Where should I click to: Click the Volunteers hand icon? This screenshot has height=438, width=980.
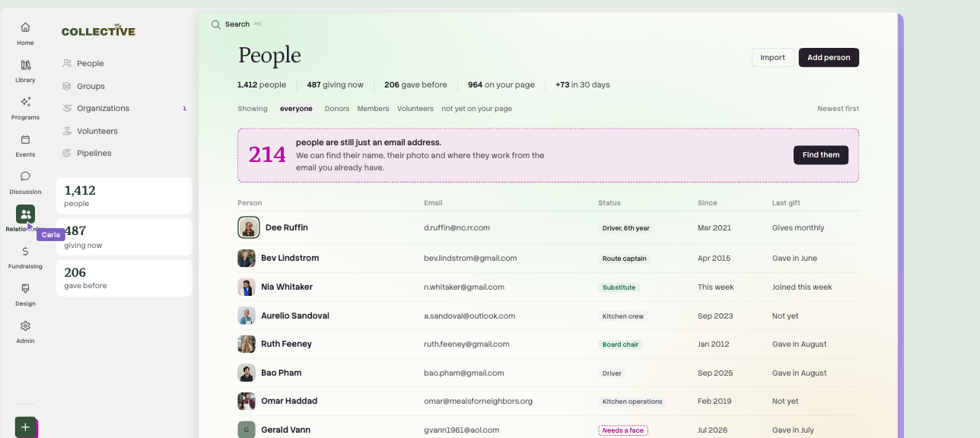[x=67, y=131]
